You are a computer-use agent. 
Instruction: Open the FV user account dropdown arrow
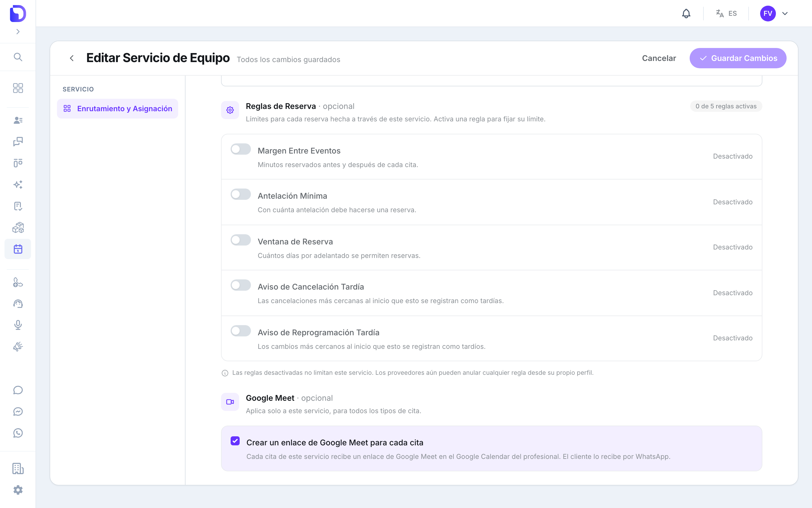point(785,14)
